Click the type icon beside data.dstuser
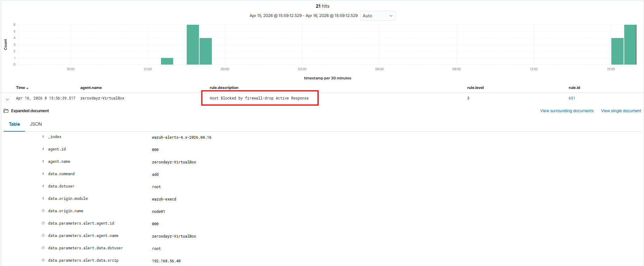Image resolution: width=644 pixels, height=266 pixels. pos(43,186)
